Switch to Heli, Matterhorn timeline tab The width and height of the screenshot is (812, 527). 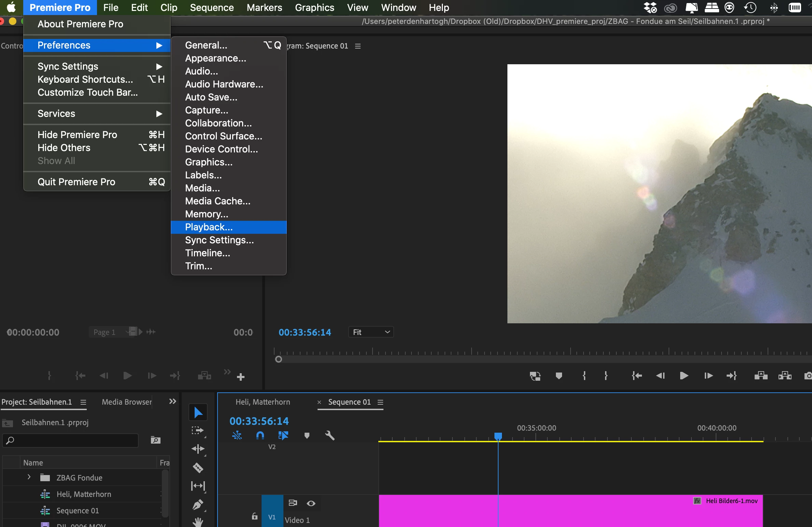(x=263, y=402)
